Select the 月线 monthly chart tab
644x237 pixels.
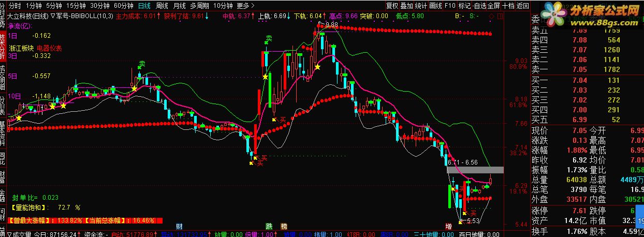tap(179, 6)
